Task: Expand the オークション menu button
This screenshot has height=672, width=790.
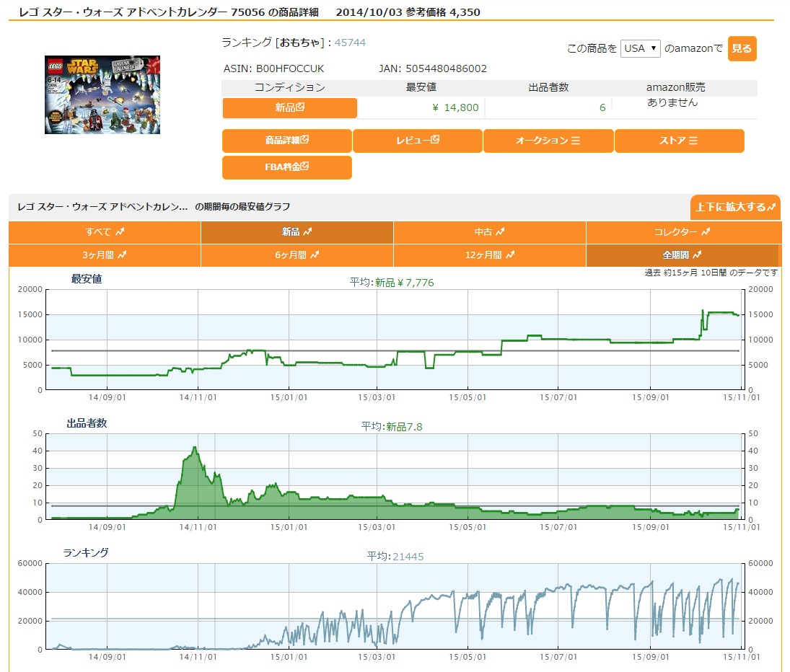Action: coord(548,141)
